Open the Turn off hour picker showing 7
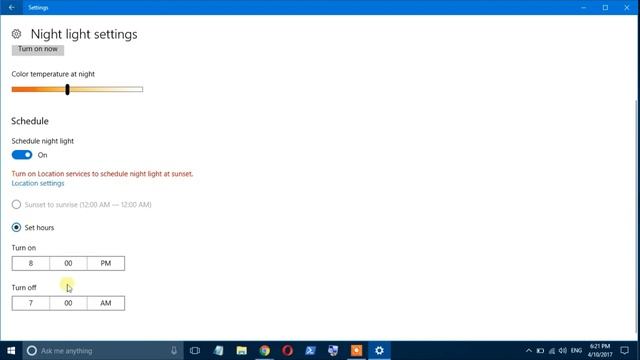Image resolution: width=640 pixels, height=360 pixels. pos(31,303)
